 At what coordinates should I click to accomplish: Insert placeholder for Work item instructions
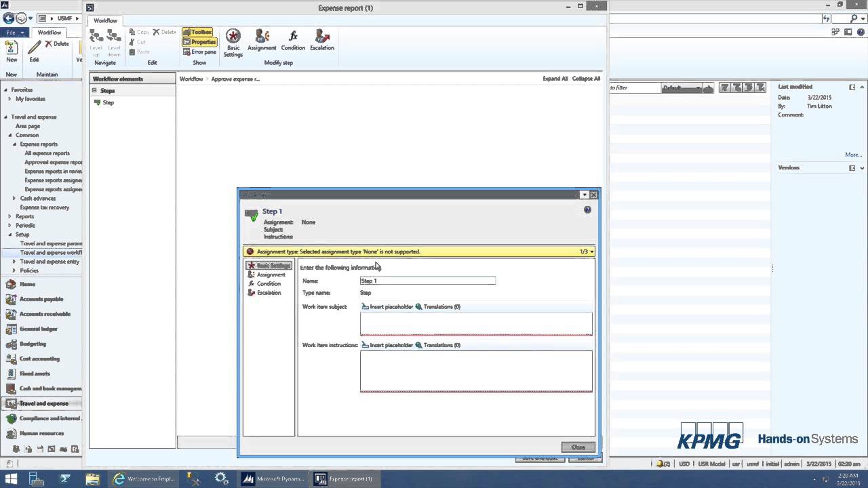tap(387, 345)
